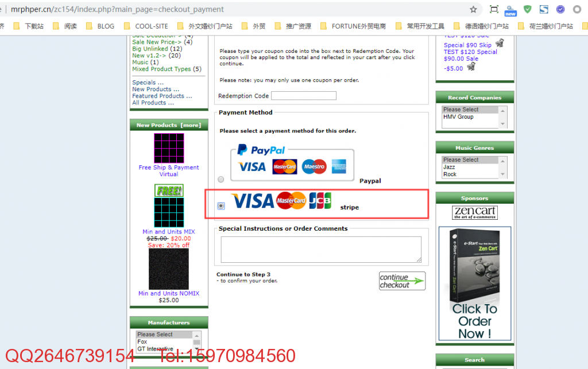Click the dark noise product thumbnail

pos(169,269)
